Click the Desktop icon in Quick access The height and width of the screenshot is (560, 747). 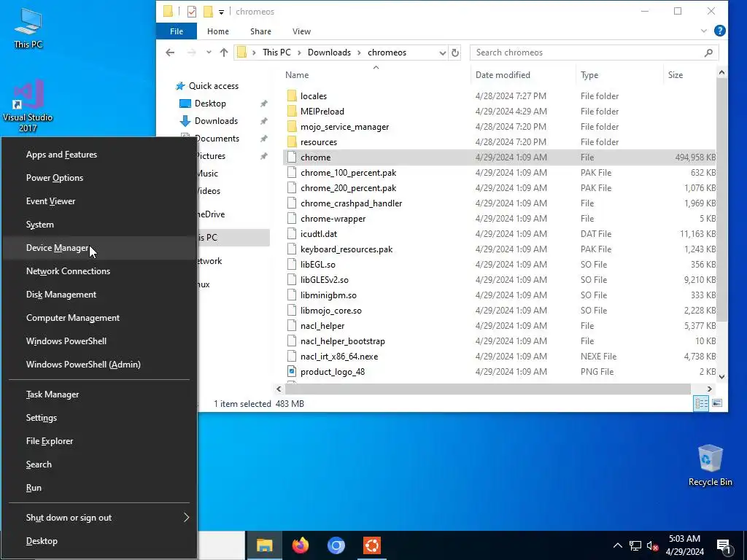tap(185, 104)
